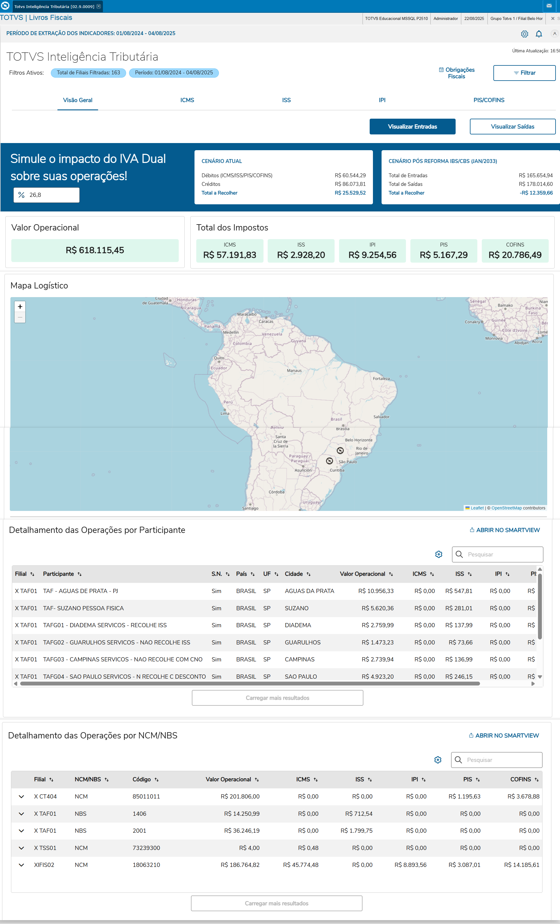The height and width of the screenshot is (924, 560).
Task: Open NCM/NBS details in Smartview
Action: [x=504, y=735]
